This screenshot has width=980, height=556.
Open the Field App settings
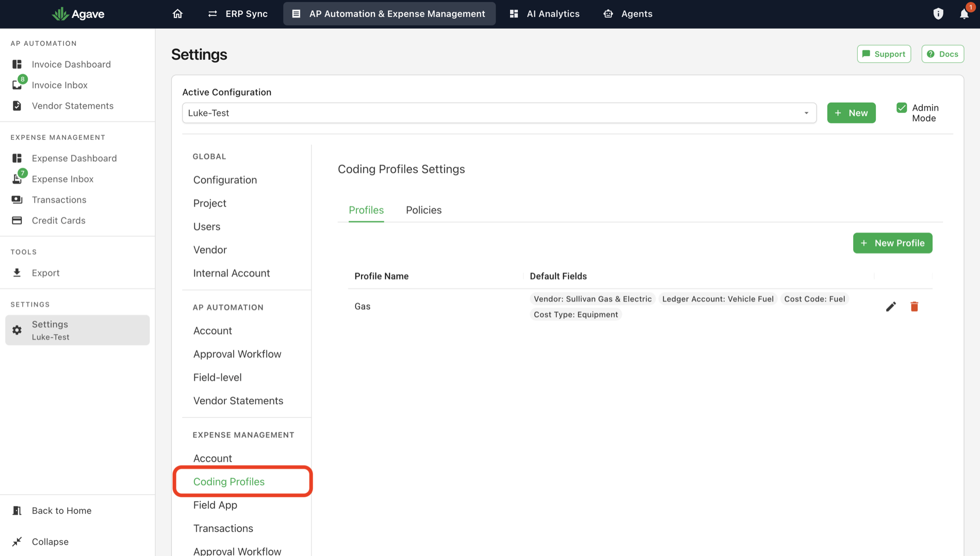click(x=215, y=505)
